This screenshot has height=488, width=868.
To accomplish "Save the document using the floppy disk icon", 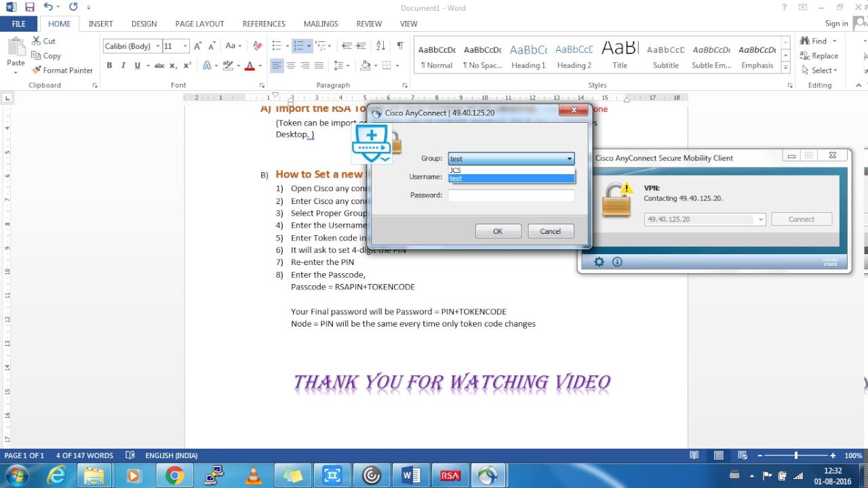I will pos(29,7).
